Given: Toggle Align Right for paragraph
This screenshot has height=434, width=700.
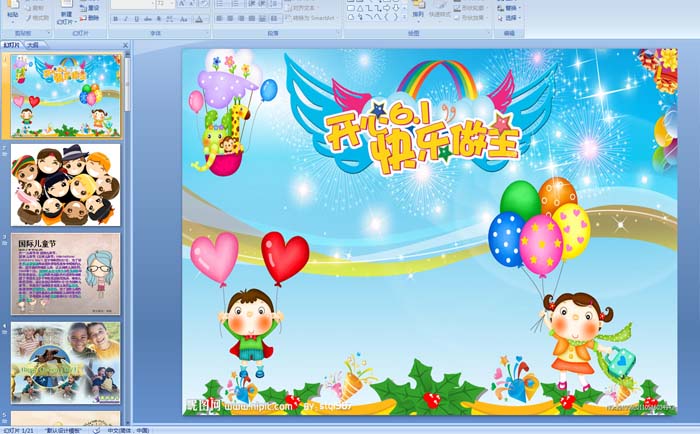Looking at the screenshot, I should [x=241, y=18].
